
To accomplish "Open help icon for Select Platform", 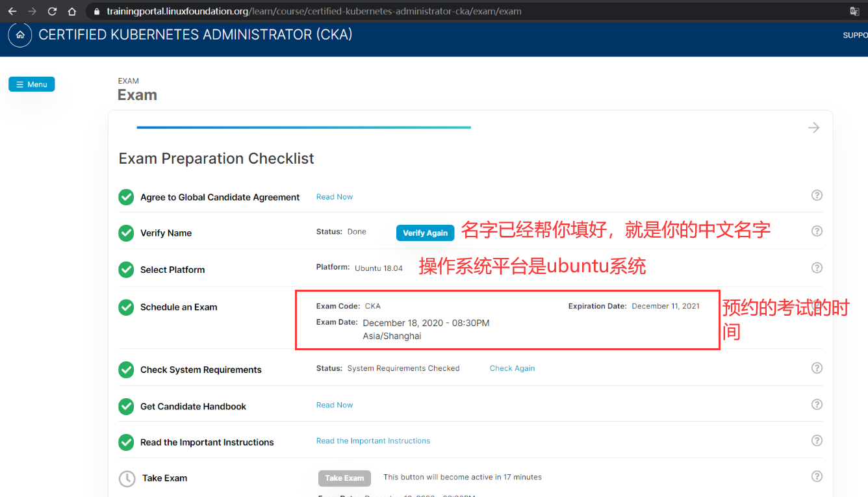I will coord(817,268).
